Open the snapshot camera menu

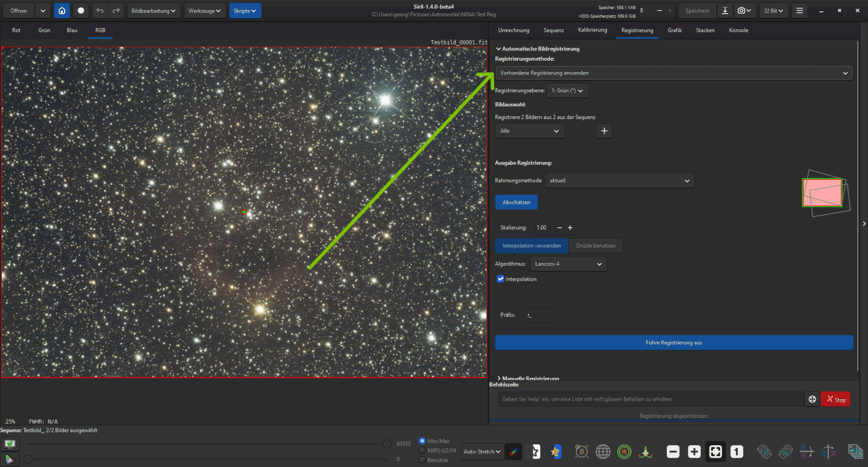744,11
